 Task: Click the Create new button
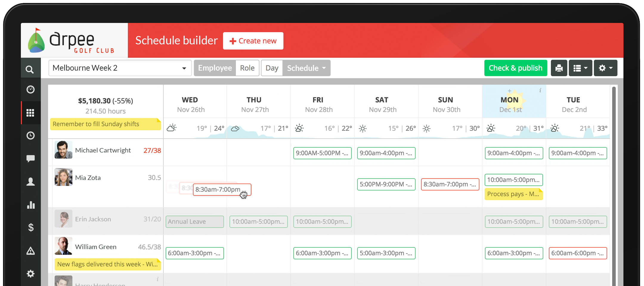[x=253, y=41]
